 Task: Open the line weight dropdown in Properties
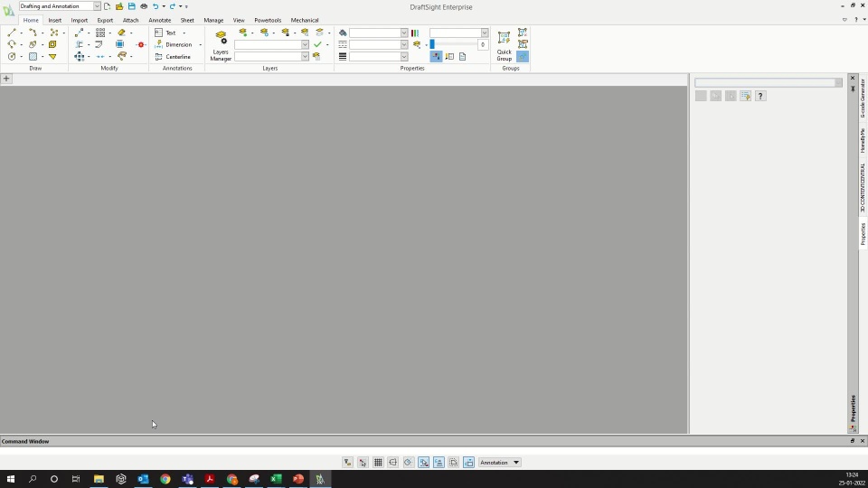click(404, 56)
